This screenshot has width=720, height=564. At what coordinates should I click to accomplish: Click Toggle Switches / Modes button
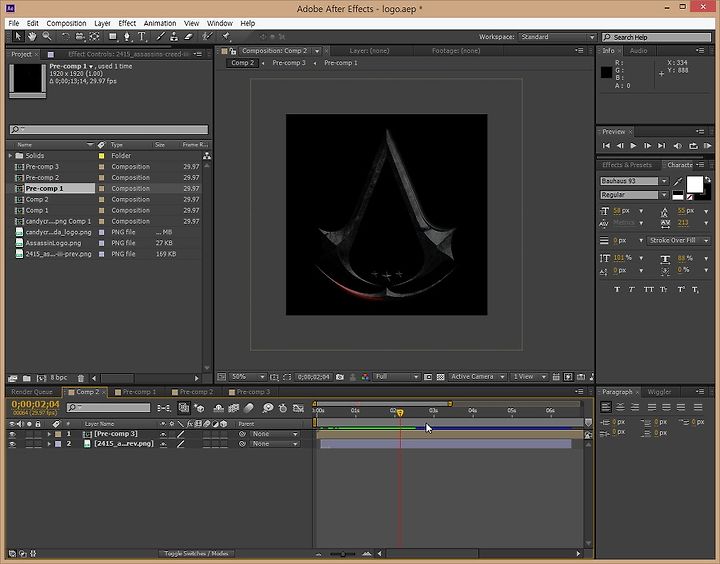tap(196, 554)
